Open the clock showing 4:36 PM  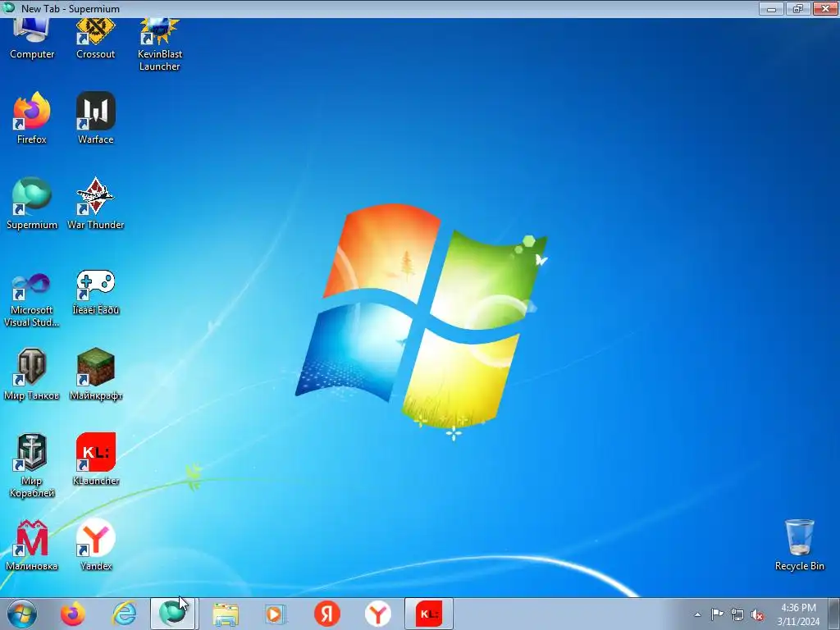click(798, 614)
